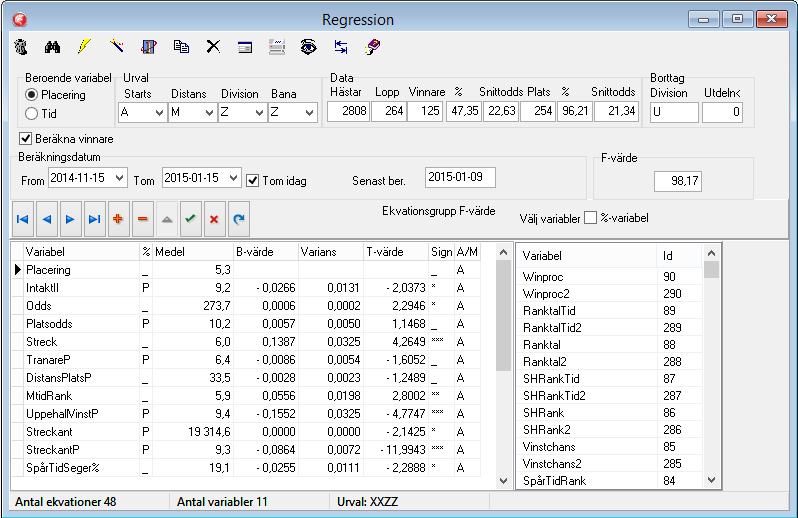Open the Distans dropdown
798x518 pixels.
pyautogui.click(x=209, y=112)
